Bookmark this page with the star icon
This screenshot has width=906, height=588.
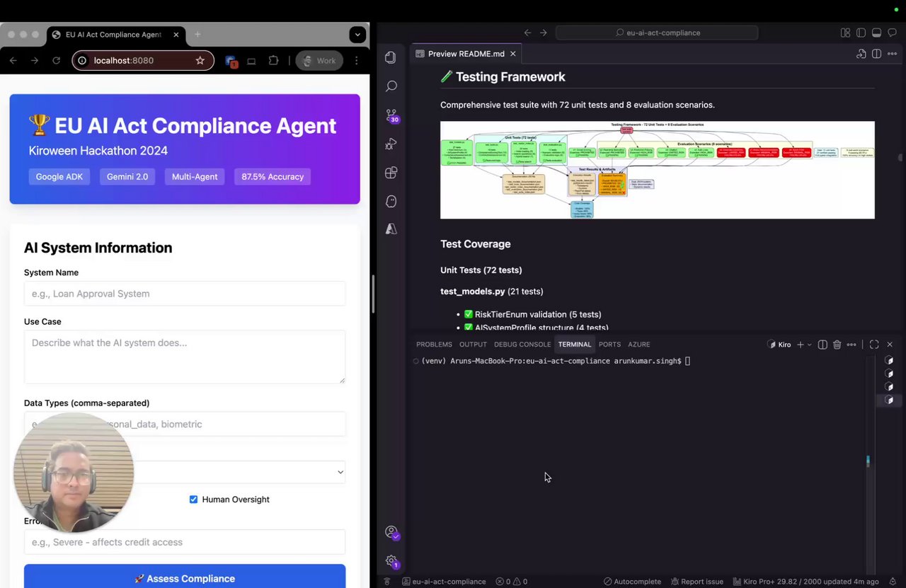click(200, 61)
